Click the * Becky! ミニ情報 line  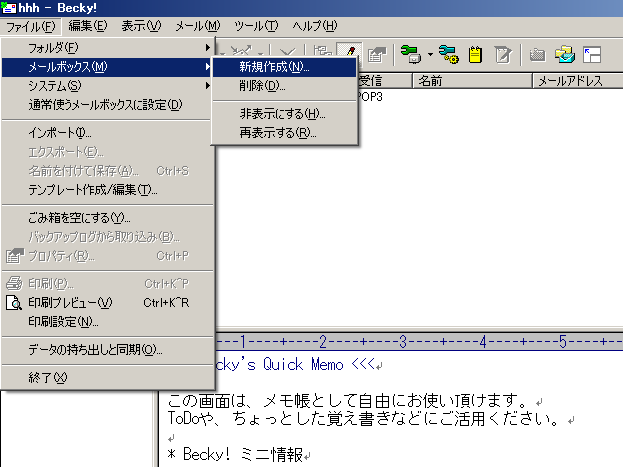click(x=235, y=454)
